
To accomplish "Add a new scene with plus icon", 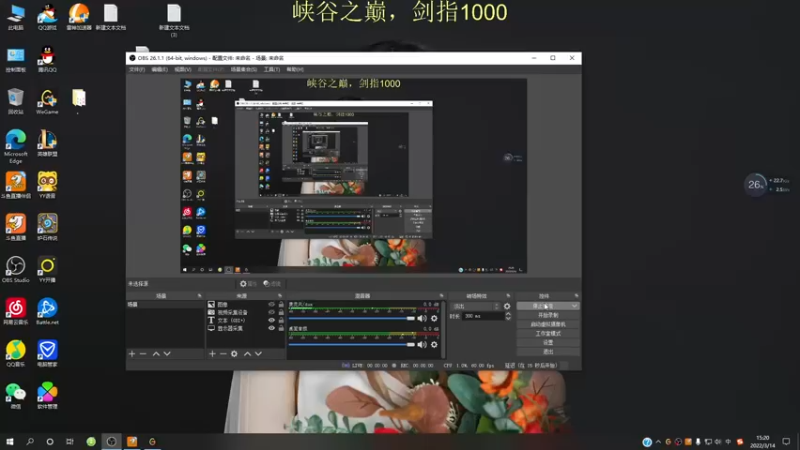I will [x=132, y=354].
